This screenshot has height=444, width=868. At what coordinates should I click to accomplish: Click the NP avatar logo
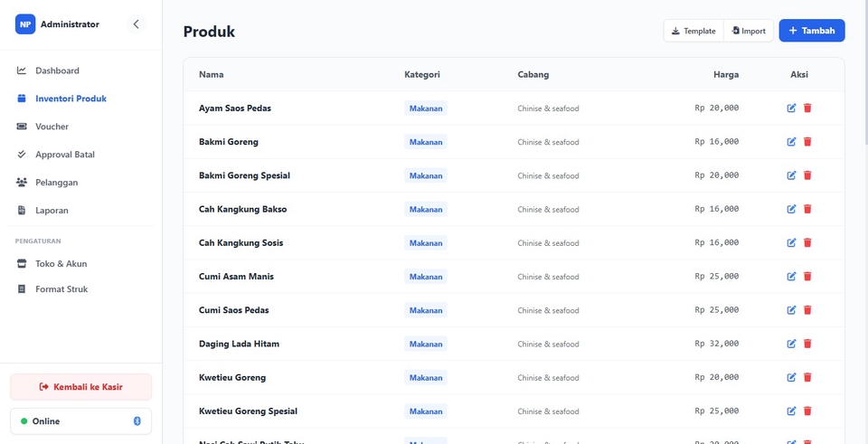(x=25, y=24)
